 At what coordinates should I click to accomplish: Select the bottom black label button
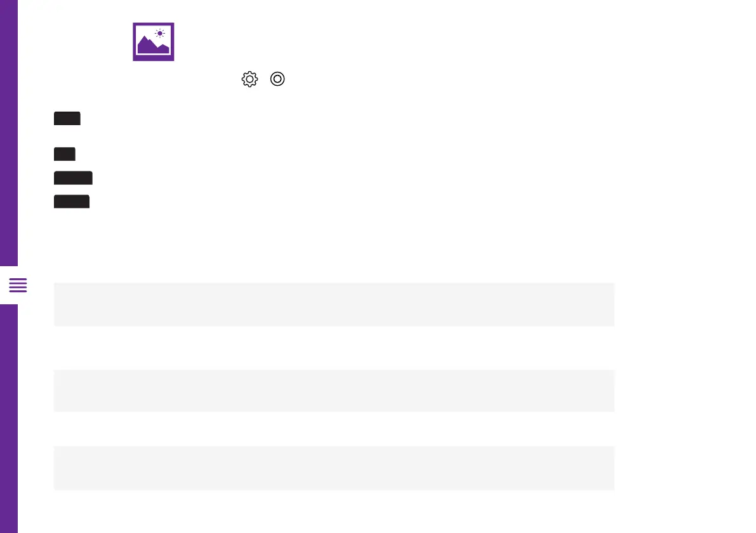coord(71,202)
